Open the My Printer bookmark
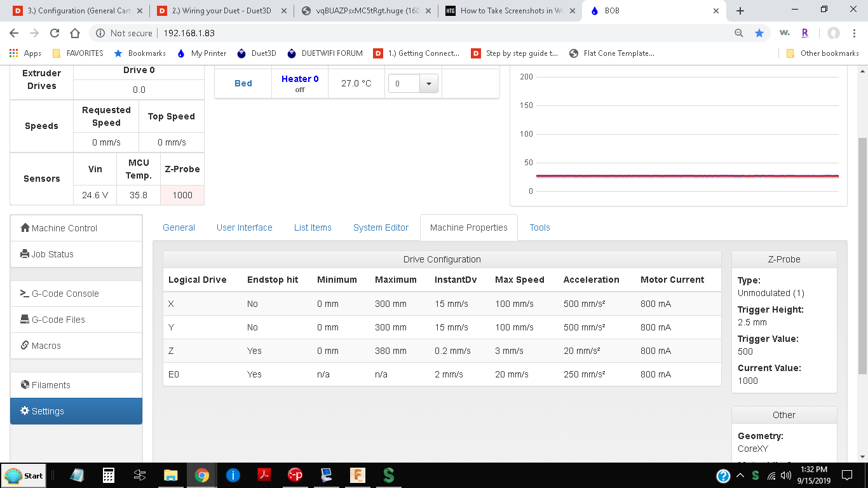Screen dimensions: 868x488 click(201, 53)
